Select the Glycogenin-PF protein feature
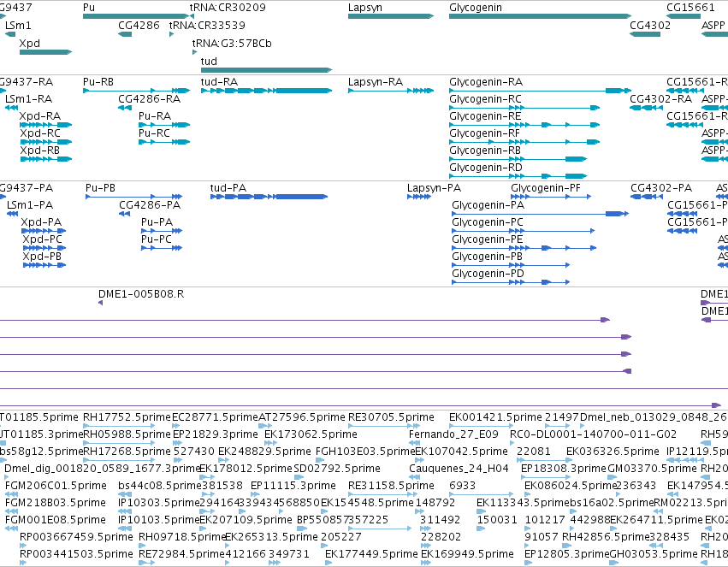The height and width of the screenshot is (567, 728). (551, 197)
